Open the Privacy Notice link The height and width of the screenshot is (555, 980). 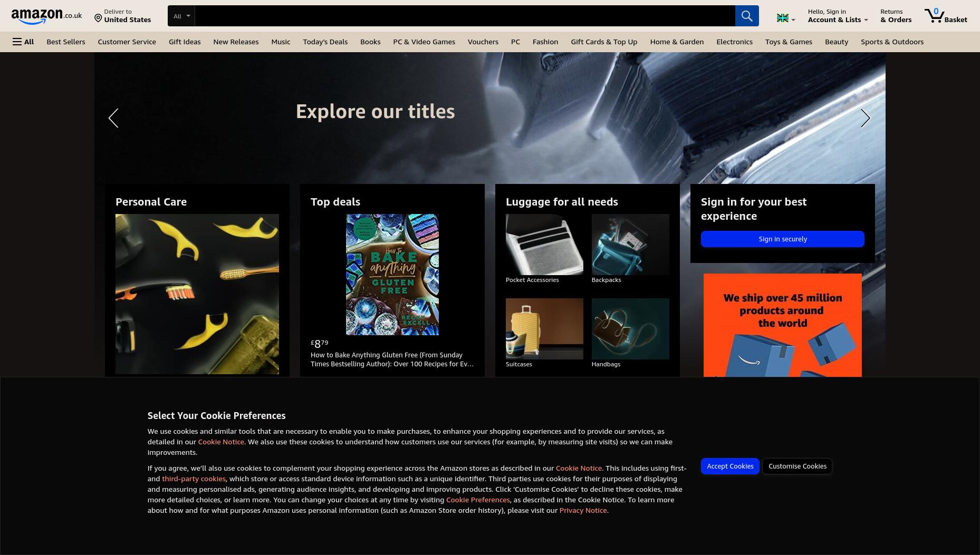[583, 510]
